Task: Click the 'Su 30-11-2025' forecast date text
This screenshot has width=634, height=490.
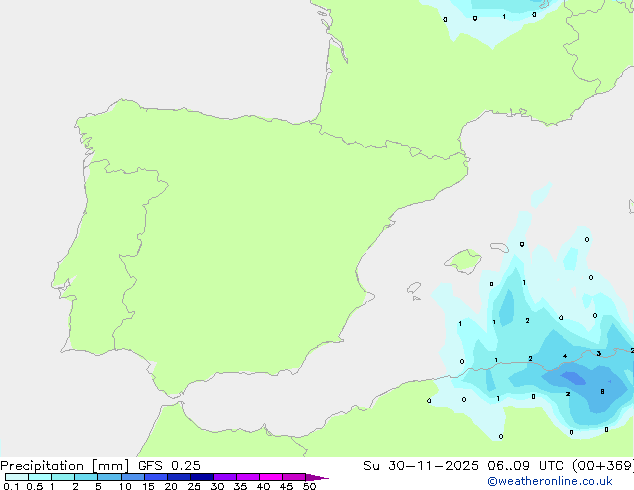Action: (x=421, y=466)
